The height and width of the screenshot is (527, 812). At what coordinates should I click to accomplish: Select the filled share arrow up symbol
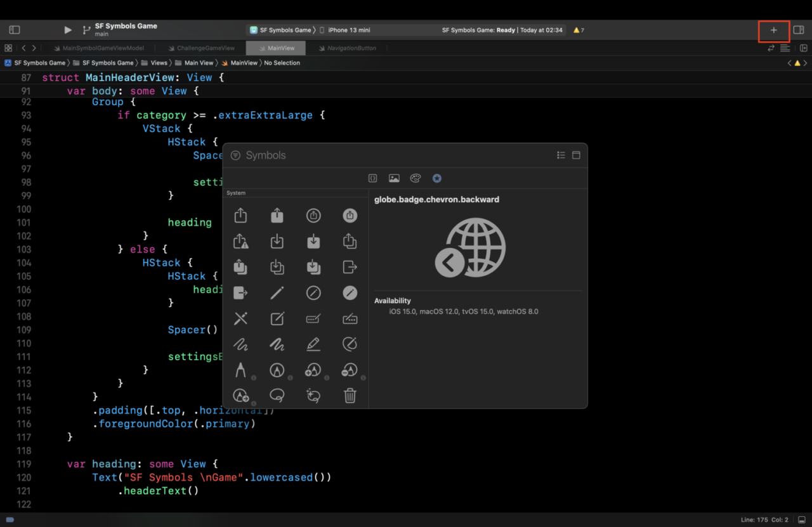tap(277, 216)
